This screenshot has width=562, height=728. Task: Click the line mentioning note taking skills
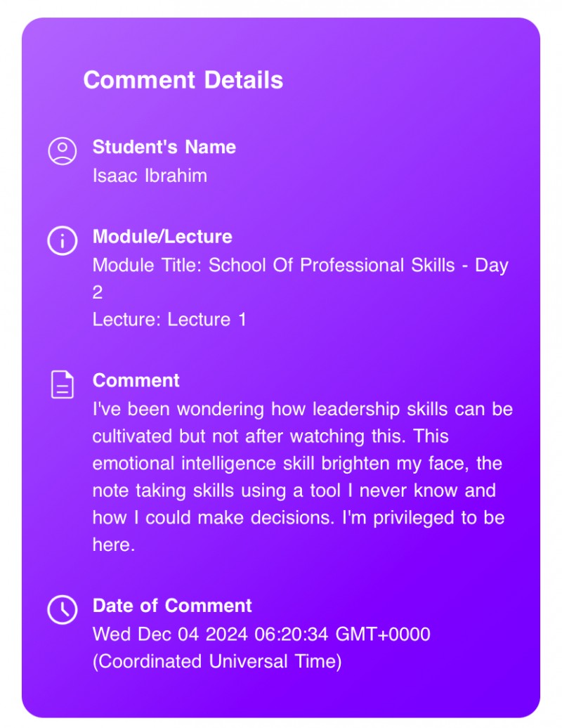[x=294, y=490]
